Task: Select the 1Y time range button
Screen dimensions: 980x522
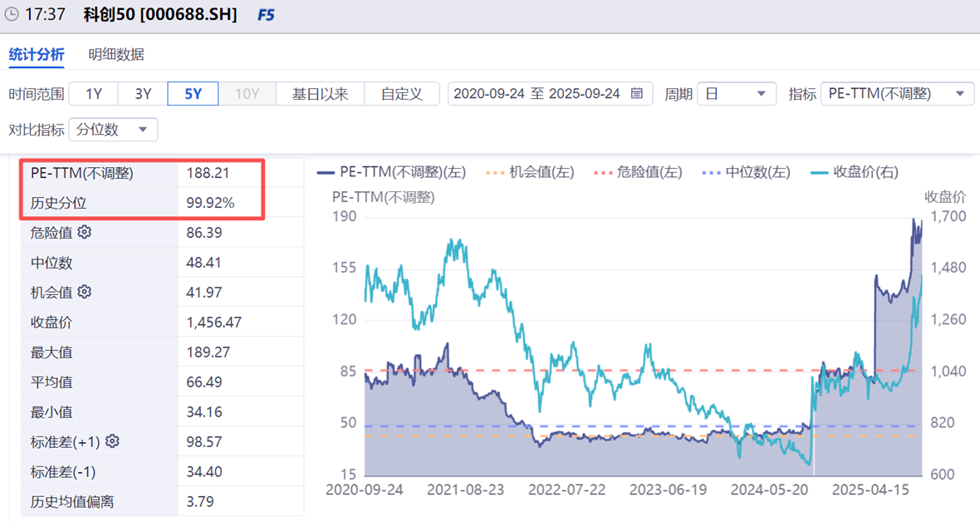Action: pos(94,94)
